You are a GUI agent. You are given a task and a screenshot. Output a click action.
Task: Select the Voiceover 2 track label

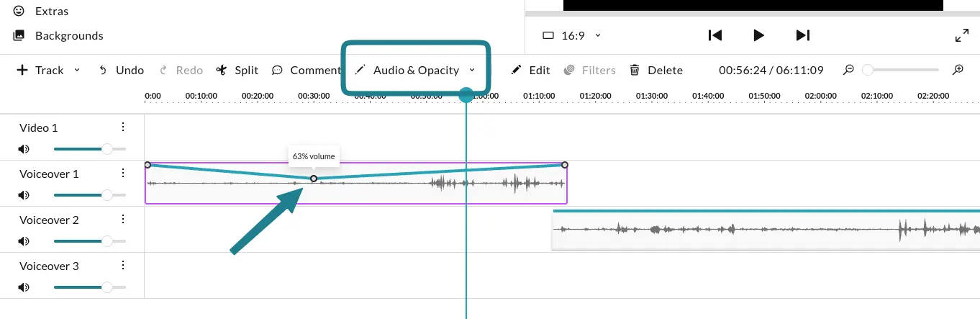tap(49, 220)
